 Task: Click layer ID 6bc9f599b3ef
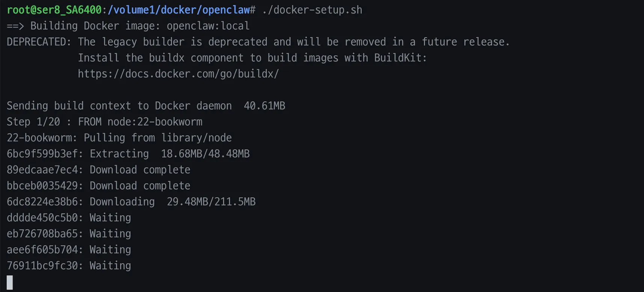coord(42,154)
